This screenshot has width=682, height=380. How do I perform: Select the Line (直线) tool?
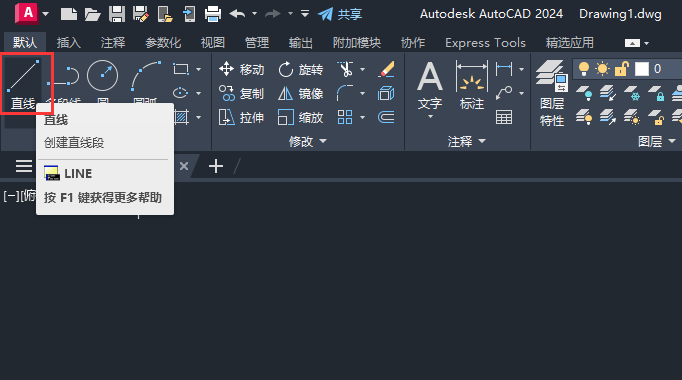tap(23, 84)
